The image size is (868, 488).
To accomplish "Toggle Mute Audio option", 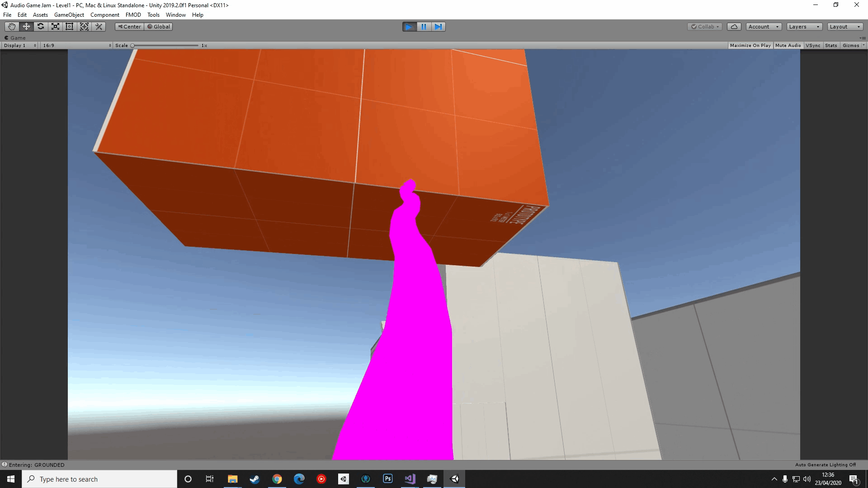I will 788,46.
